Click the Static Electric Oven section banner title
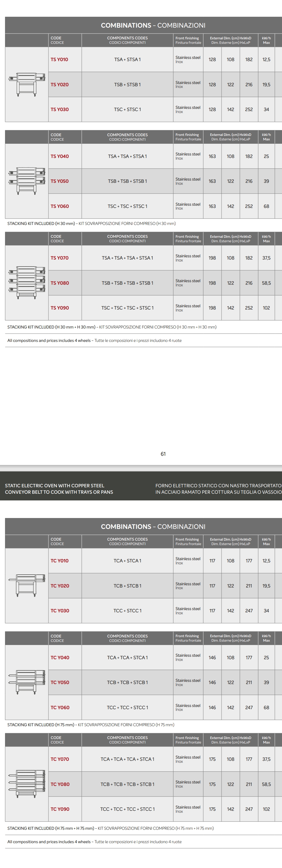282x868 pixels. pos(59,489)
